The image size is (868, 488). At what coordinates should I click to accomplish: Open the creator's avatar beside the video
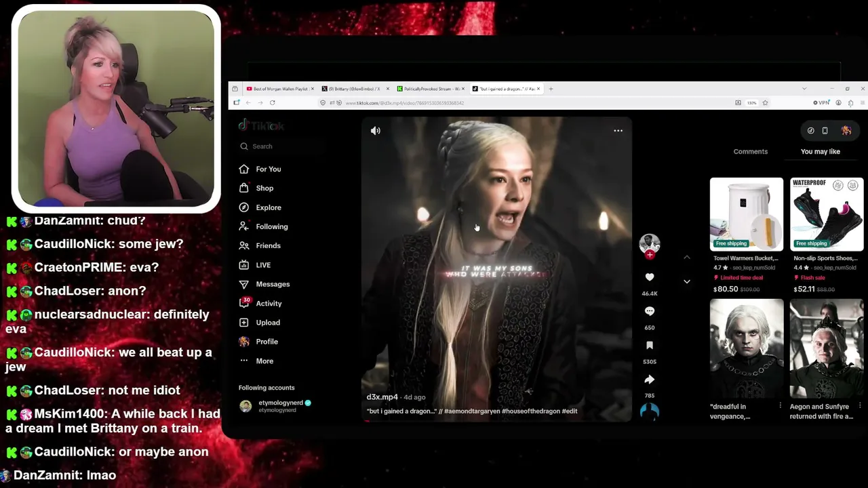[x=650, y=243]
